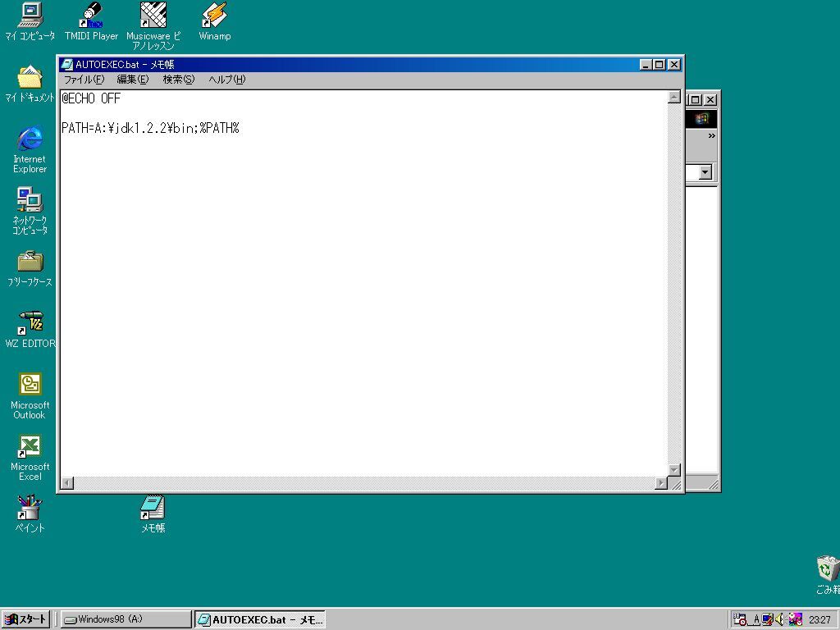The height and width of the screenshot is (630, 840).
Task: Click the volume speaker tray icon
Action: click(779, 619)
